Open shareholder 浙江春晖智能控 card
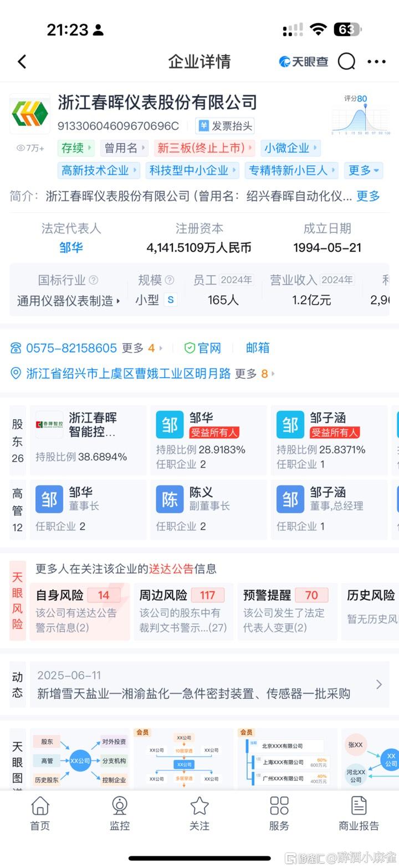 coord(88,440)
